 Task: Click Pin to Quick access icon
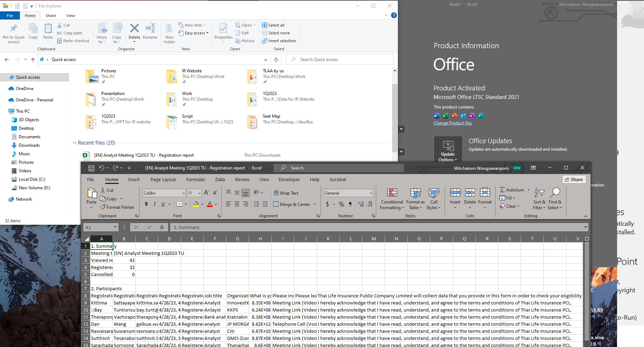click(14, 28)
